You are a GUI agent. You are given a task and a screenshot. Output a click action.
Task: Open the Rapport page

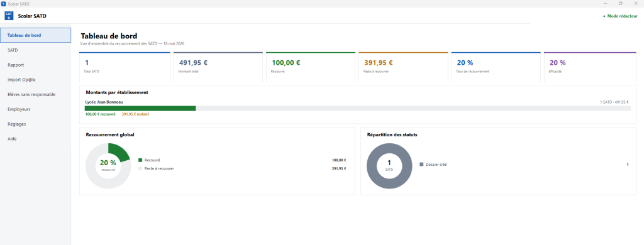(x=36, y=65)
